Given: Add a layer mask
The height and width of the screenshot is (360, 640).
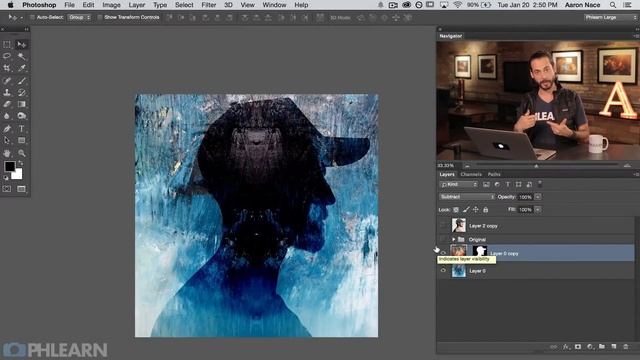Looking at the screenshot, I should click(578, 347).
